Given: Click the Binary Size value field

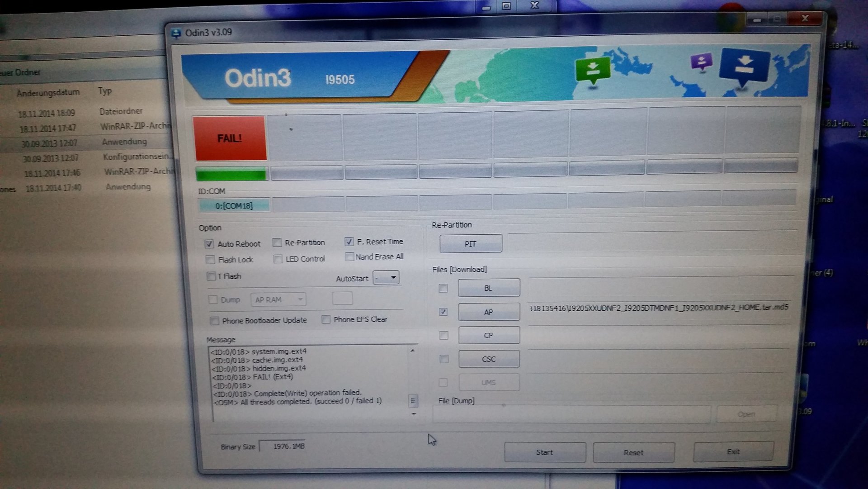Looking at the screenshot, I should point(282,446).
